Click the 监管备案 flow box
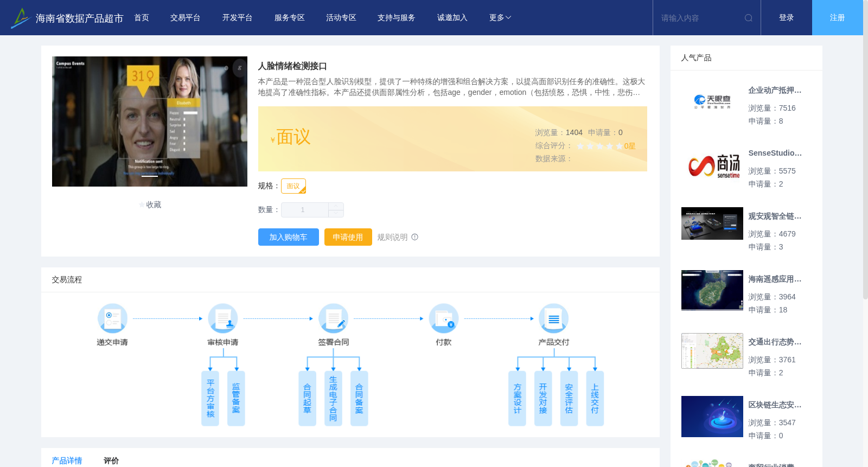 (x=236, y=399)
